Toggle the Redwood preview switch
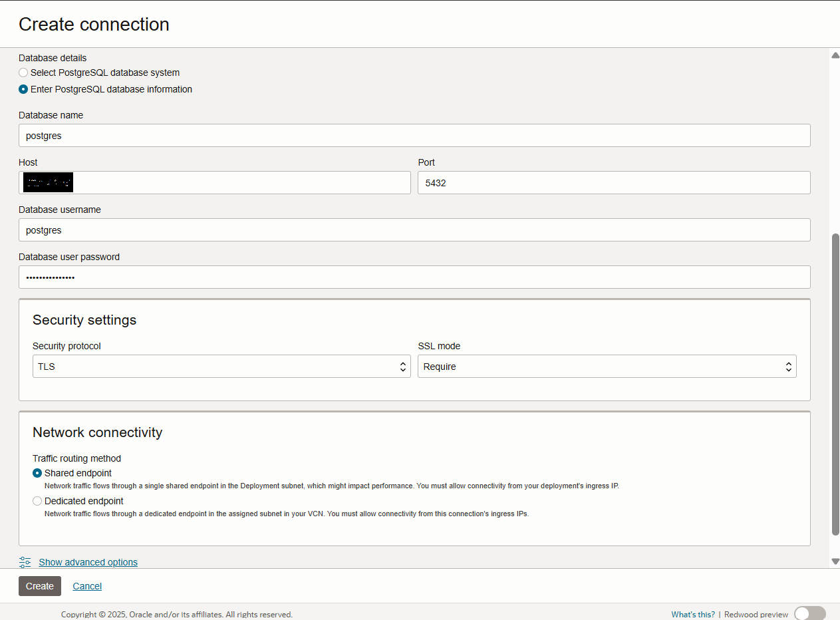840x620 pixels. pyautogui.click(x=809, y=614)
